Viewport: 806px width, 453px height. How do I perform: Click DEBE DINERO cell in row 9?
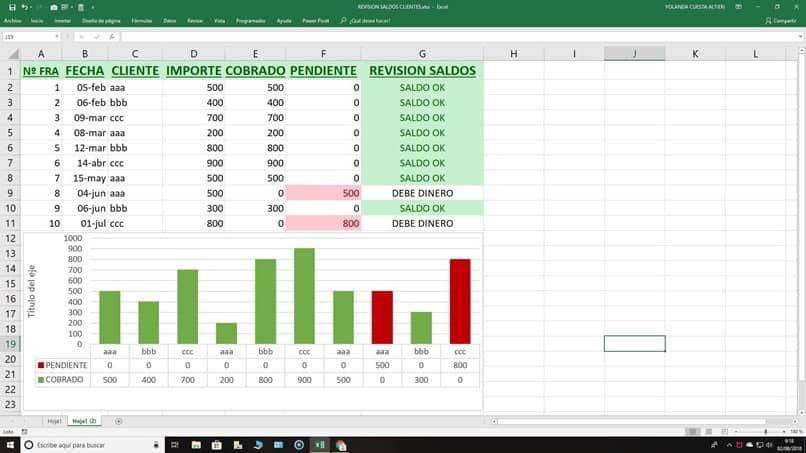(x=422, y=193)
